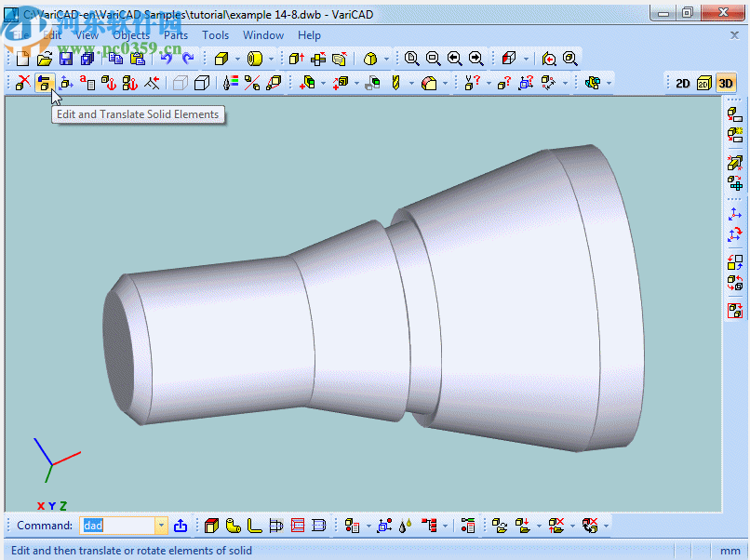Open the View menu
The width and height of the screenshot is (750, 560).
tap(87, 35)
